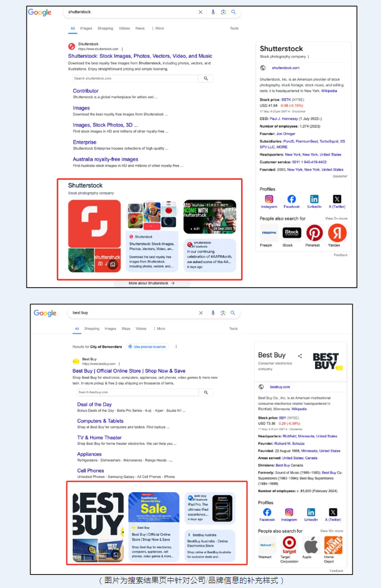Image resolution: width=381 pixels, height=588 pixels.
Task: Open the Enterprise sitelink
Action: point(85,142)
